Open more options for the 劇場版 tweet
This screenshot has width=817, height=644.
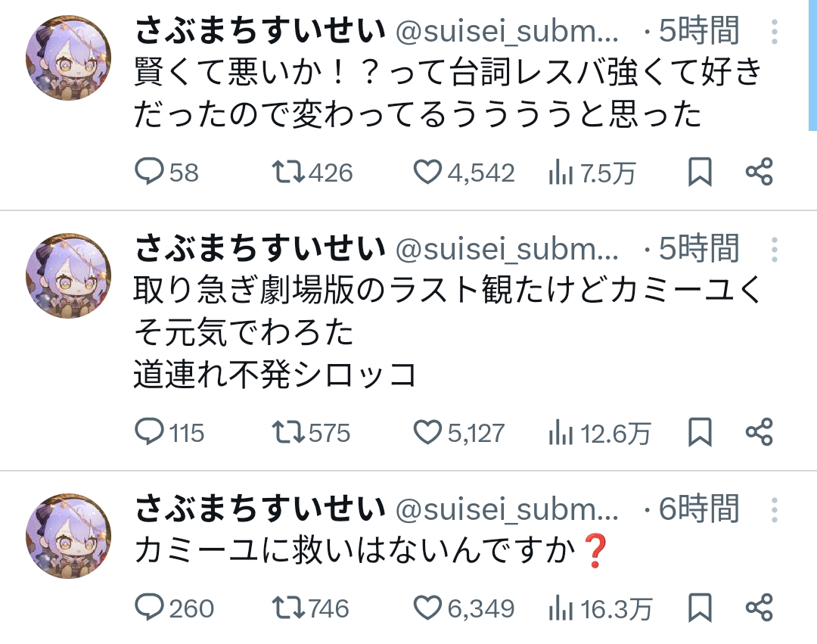pyautogui.click(x=775, y=249)
